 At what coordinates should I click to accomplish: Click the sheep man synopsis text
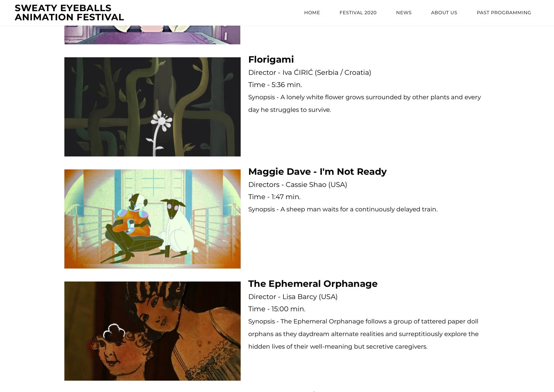coord(343,209)
